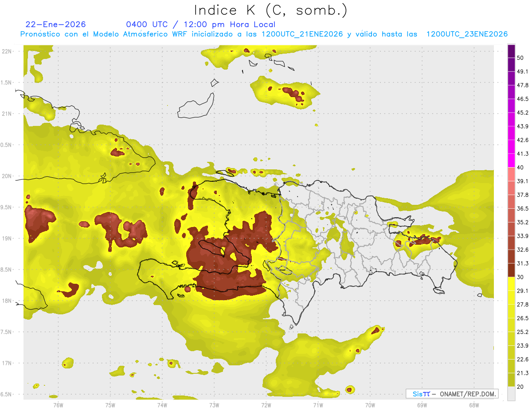Click the '75W' longitude label
This screenshot has height=411, width=532.
coord(110,405)
